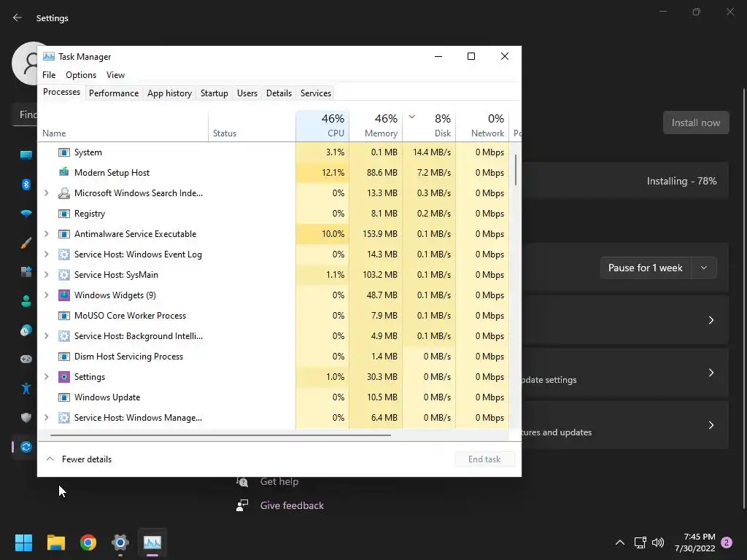Sort processes by the Network column header

(482, 125)
